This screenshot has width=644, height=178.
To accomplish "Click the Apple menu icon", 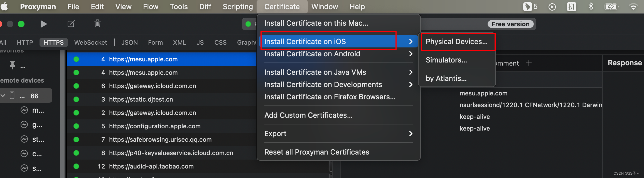I will [x=4, y=6].
